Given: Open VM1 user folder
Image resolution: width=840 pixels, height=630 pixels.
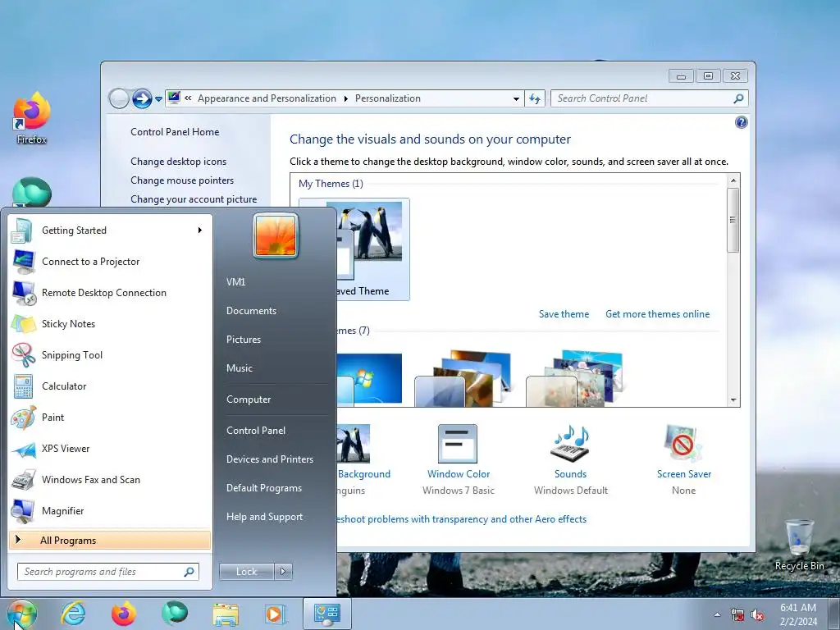Looking at the screenshot, I should pyautogui.click(x=235, y=282).
